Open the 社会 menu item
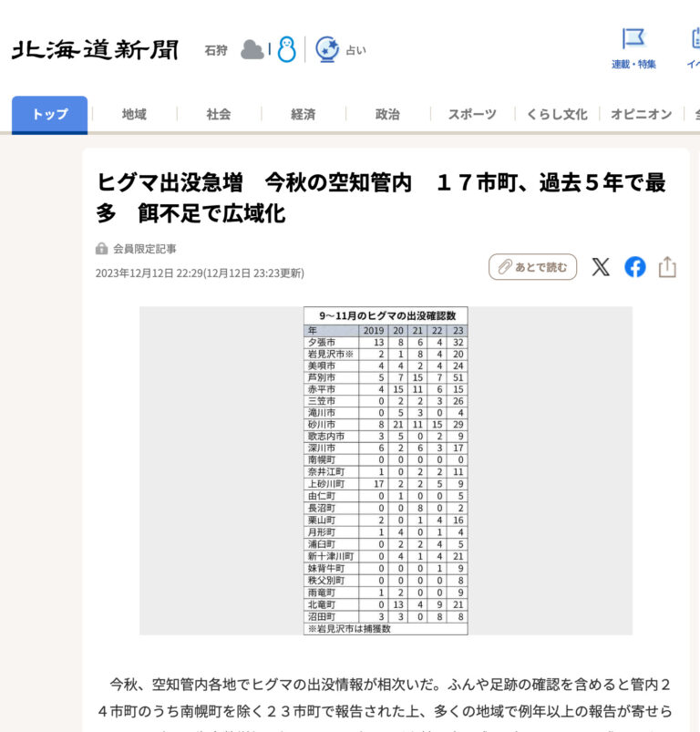Viewport: 700px width, 732px height. click(x=219, y=115)
